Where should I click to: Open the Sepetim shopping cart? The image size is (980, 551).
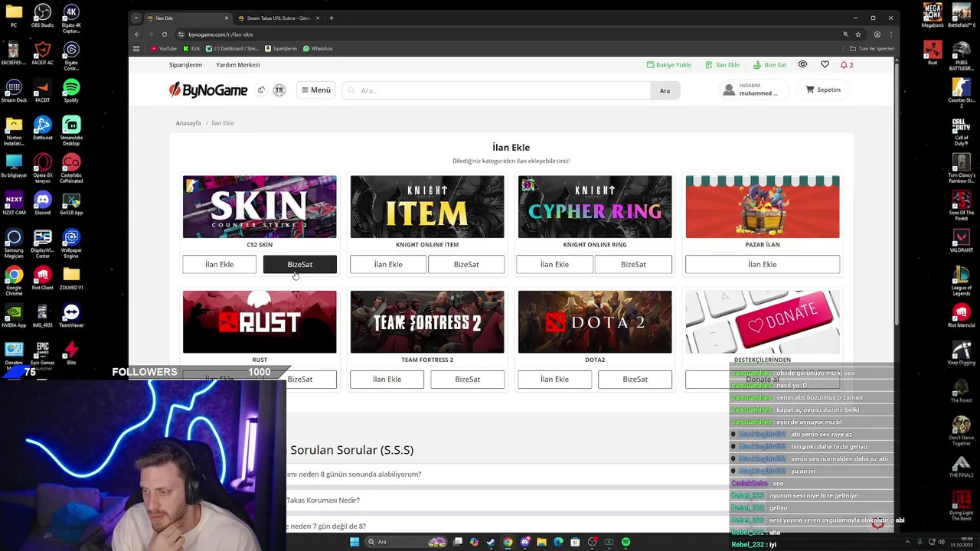click(x=823, y=90)
